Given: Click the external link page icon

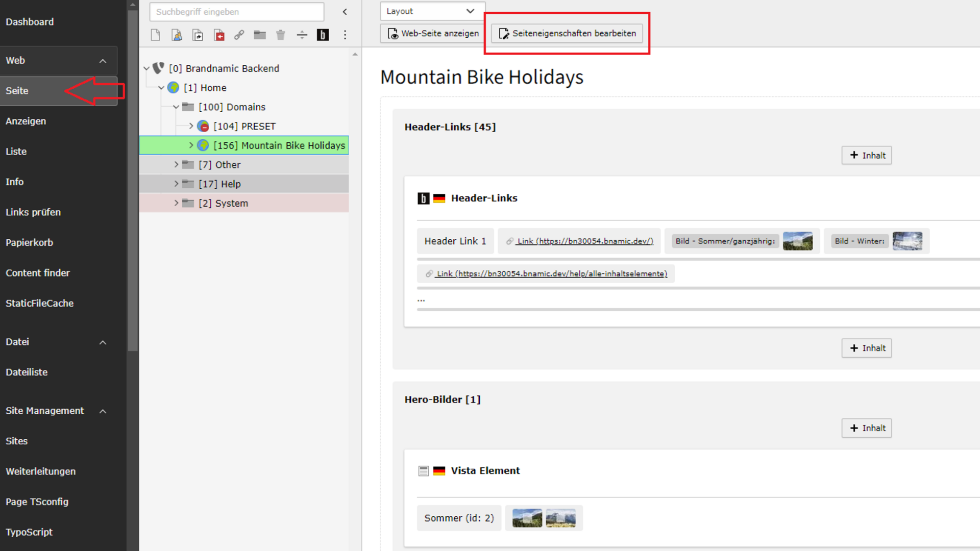Looking at the screenshot, I should click(x=239, y=35).
